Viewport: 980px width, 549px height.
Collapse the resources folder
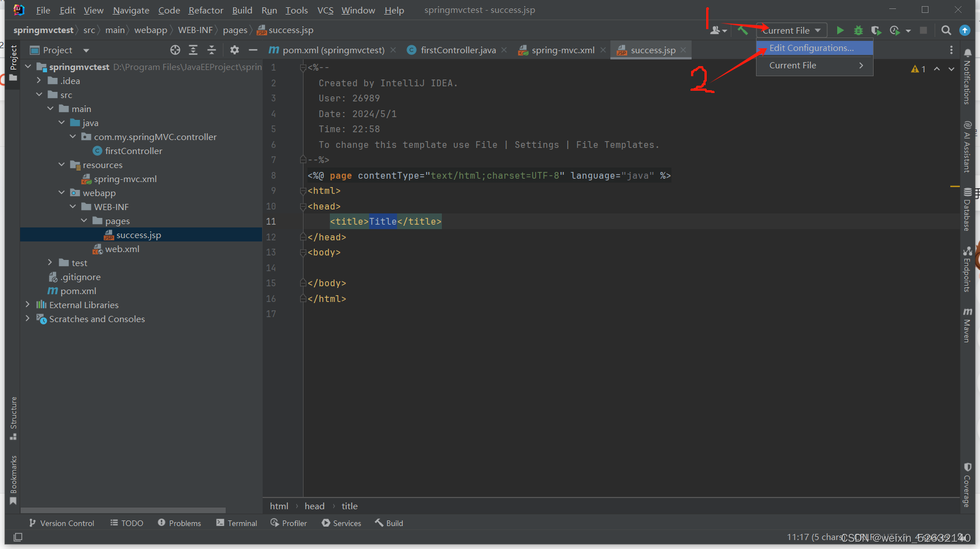pos(62,165)
